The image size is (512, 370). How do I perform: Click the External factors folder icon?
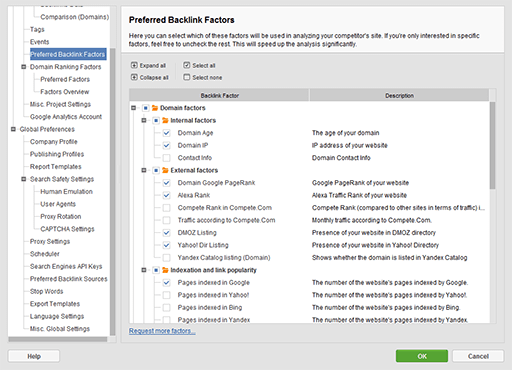(165, 170)
